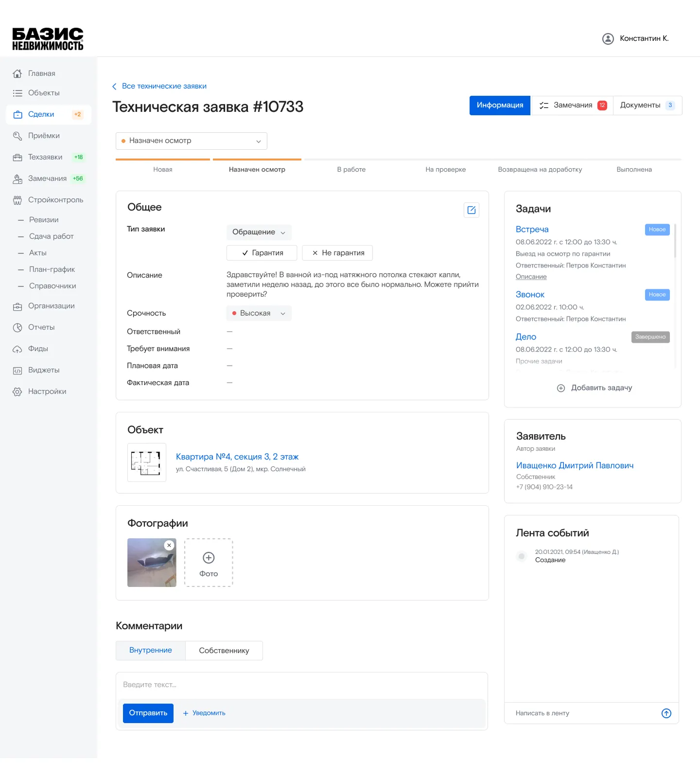Open the Назначен осмотр status dropdown
The height and width of the screenshot is (779, 700).
point(191,141)
